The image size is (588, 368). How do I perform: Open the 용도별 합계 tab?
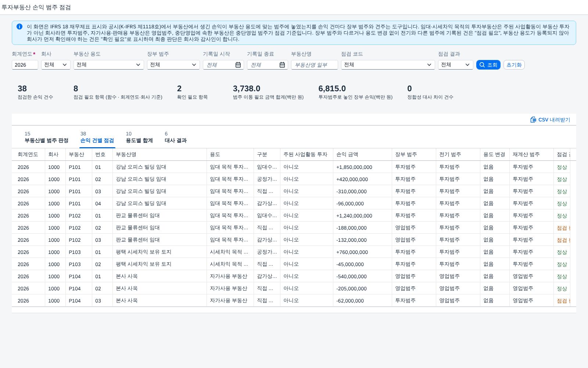[x=139, y=137]
